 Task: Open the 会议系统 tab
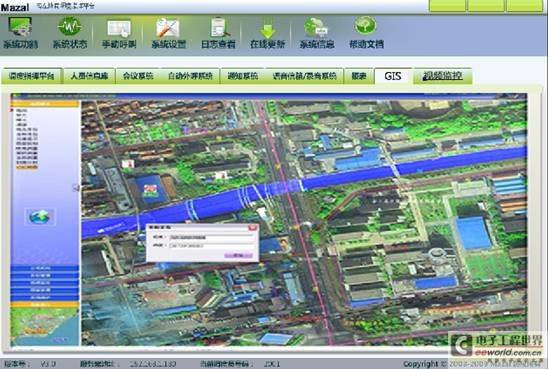(x=138, y=76)
